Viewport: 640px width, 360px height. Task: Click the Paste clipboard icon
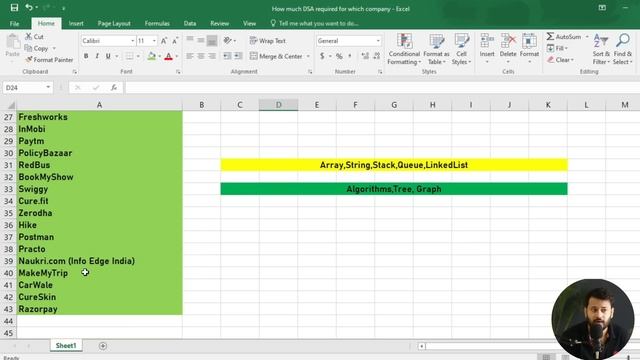pos(13,42)
